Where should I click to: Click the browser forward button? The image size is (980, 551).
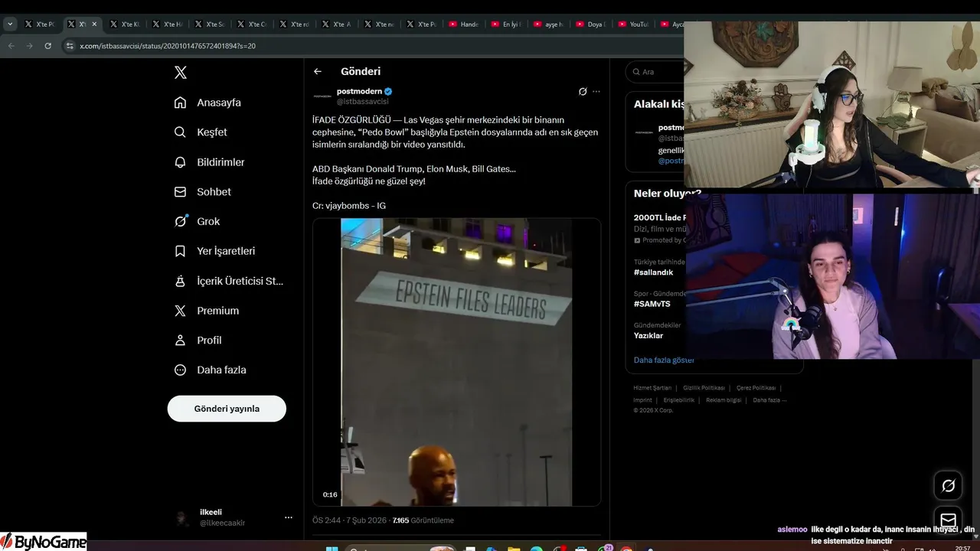pyautogui.click(x=29, y=46)
